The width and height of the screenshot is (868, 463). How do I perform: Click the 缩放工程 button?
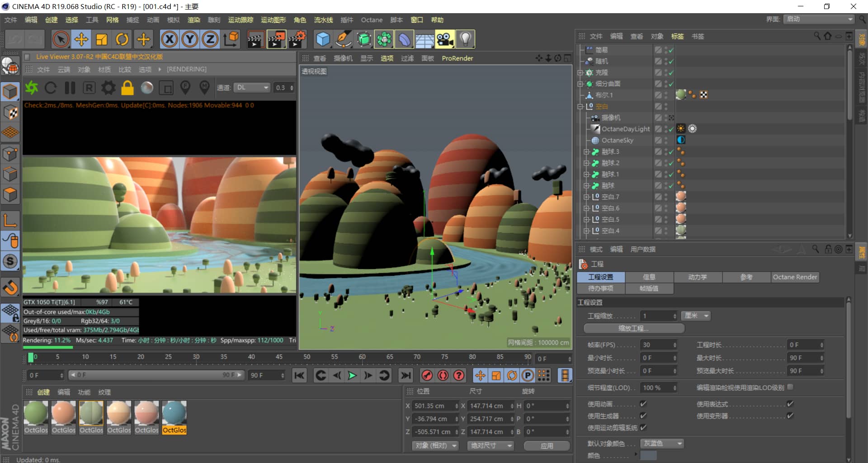(634, 328)
